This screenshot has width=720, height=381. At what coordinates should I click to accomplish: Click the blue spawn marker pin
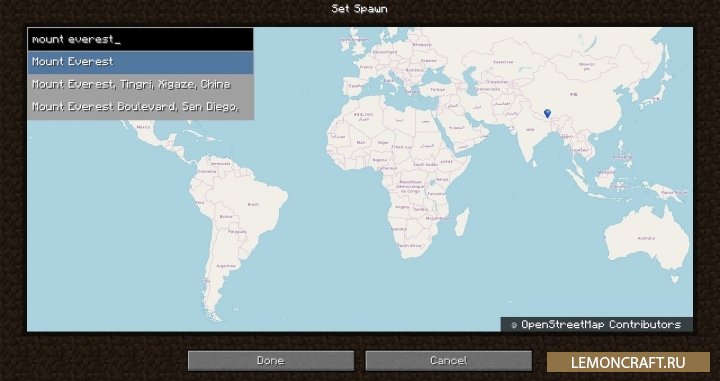[x=547, y=113]
